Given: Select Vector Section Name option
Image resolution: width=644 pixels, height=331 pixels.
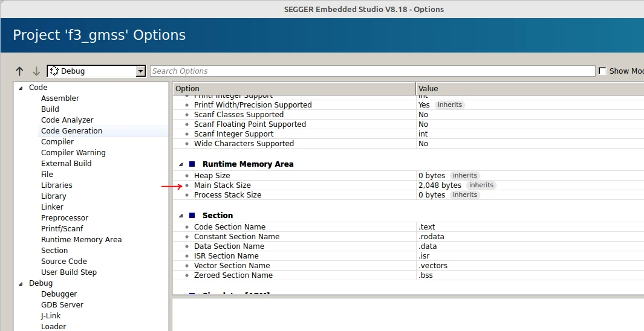Looking at the screenshot, I should 232,265.
